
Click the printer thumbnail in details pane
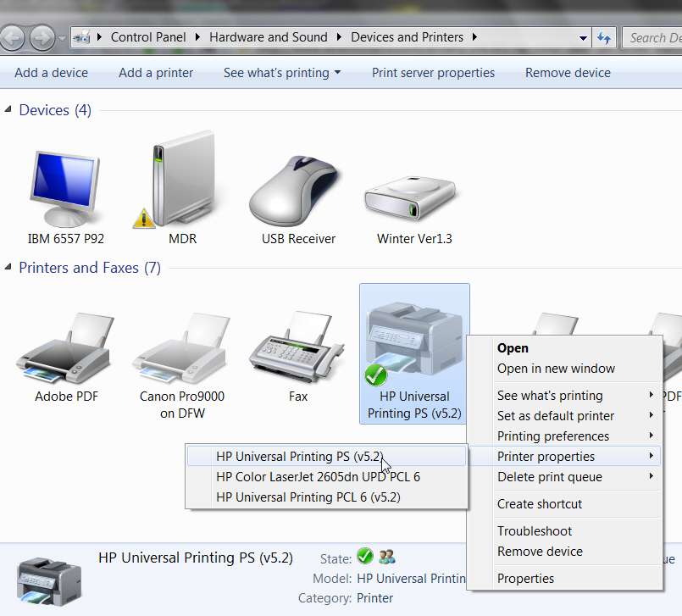(49, 581)
